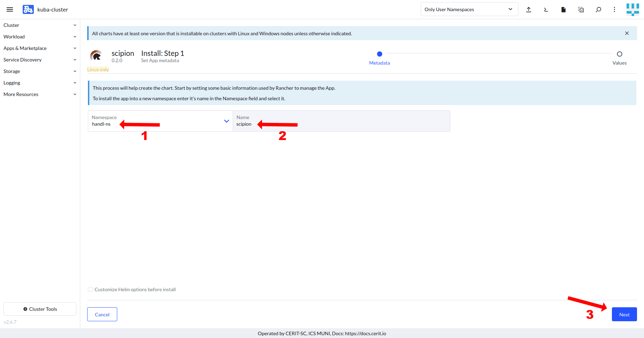Open the Only User Namespaces dropdown
644x338 pixels.
[469, 9]
